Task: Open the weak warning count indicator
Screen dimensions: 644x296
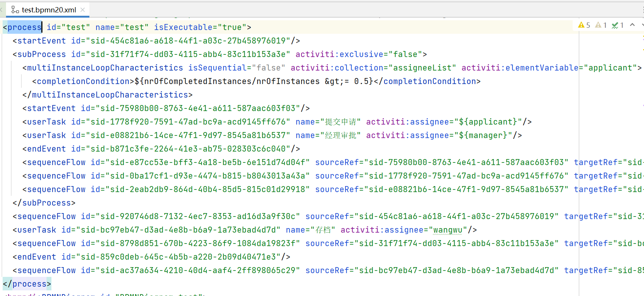Action: point(601,25)
